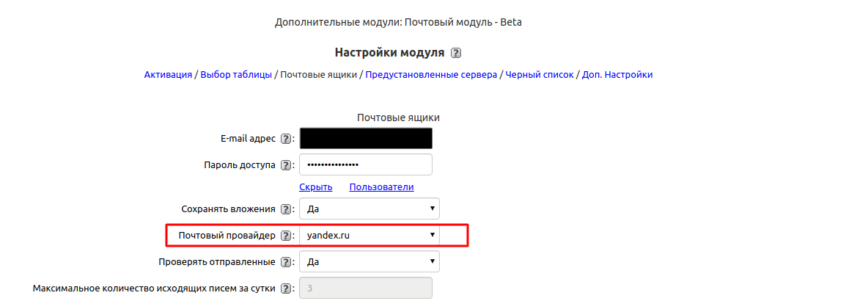Click the maximum outgoing emails number field
This screenshot has width=868, height=301.
(x=366, y=289)
